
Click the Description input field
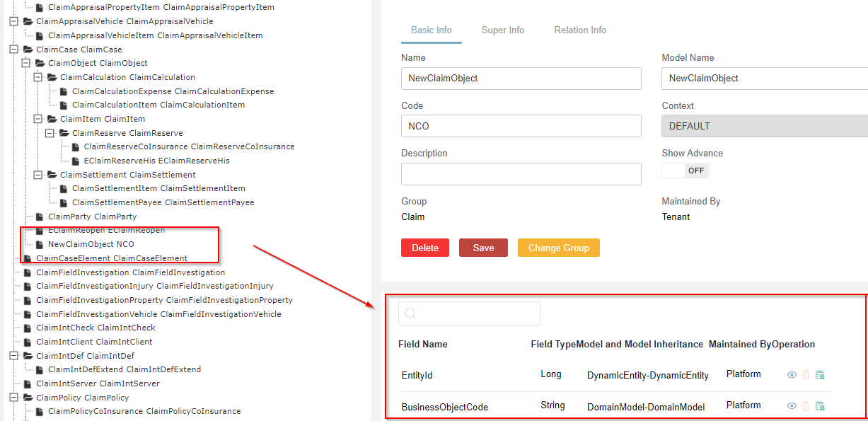[x=521, y=174]
